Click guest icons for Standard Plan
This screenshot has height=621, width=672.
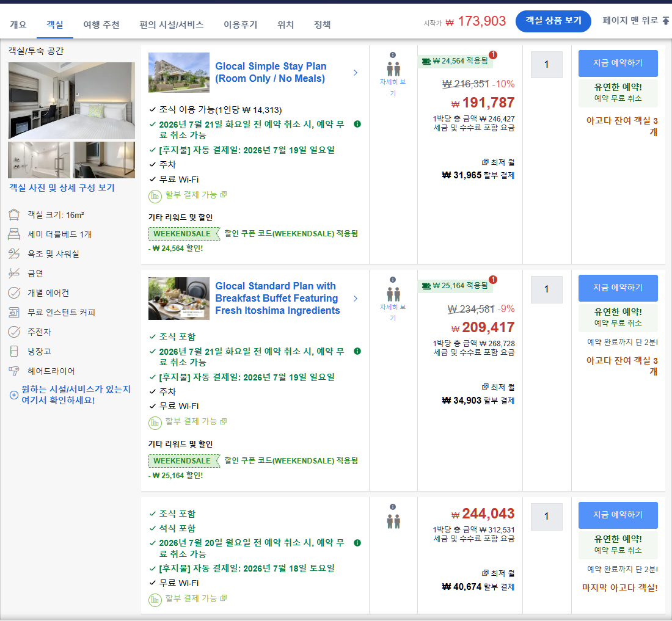point(393,294)
